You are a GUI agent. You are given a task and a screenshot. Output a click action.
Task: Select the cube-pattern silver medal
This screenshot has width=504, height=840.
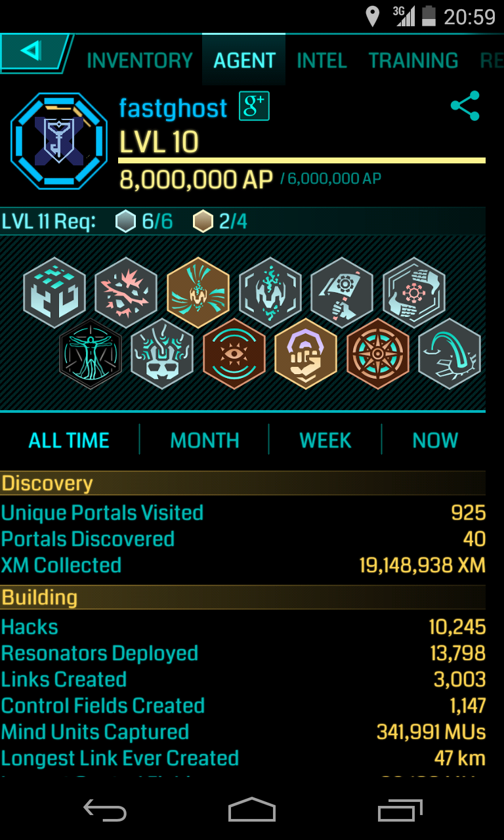(x=54, y=293)
